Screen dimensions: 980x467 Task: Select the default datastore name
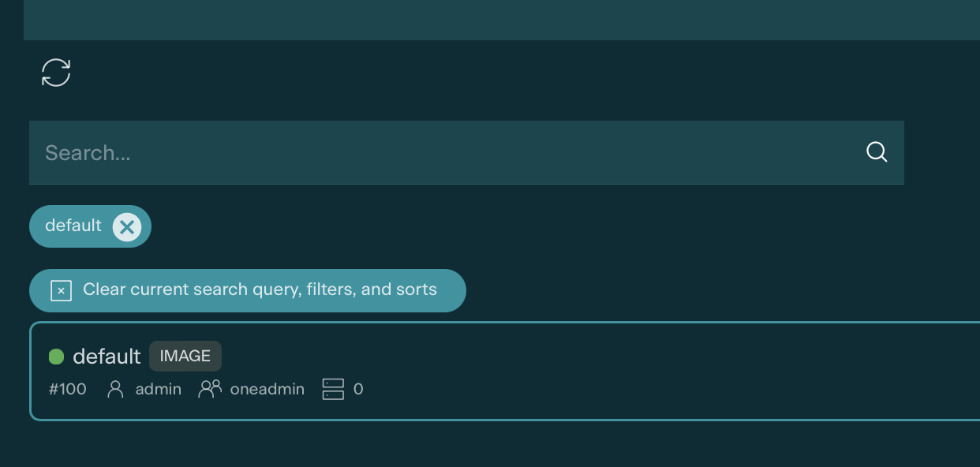coord(107,357)
